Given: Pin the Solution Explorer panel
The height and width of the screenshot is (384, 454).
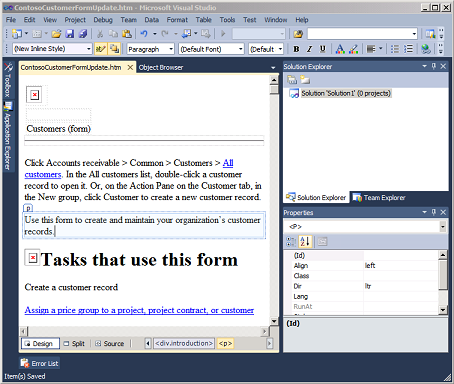Looking at the screenshot, I should pos(434,66).
